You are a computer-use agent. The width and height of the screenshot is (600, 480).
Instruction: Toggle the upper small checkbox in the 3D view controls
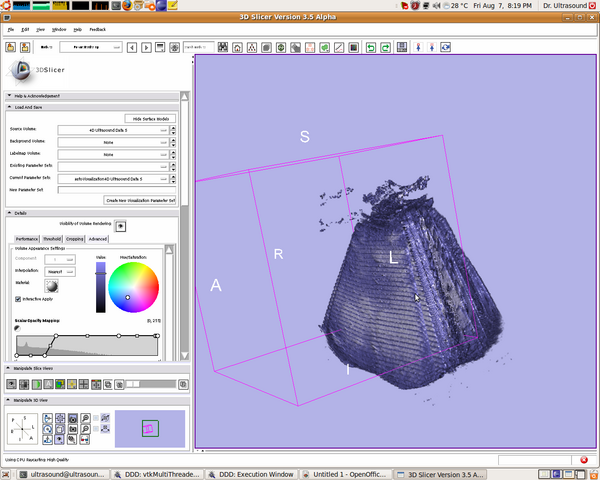click(96, 418)
